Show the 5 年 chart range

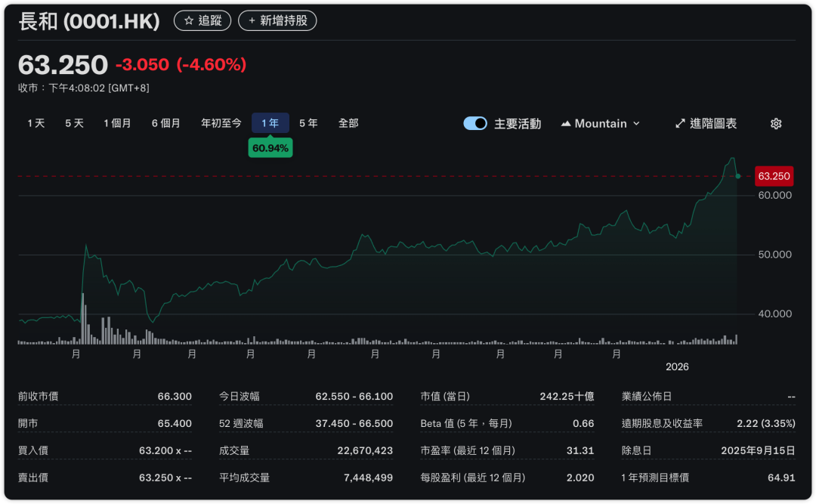coord(308,123)
